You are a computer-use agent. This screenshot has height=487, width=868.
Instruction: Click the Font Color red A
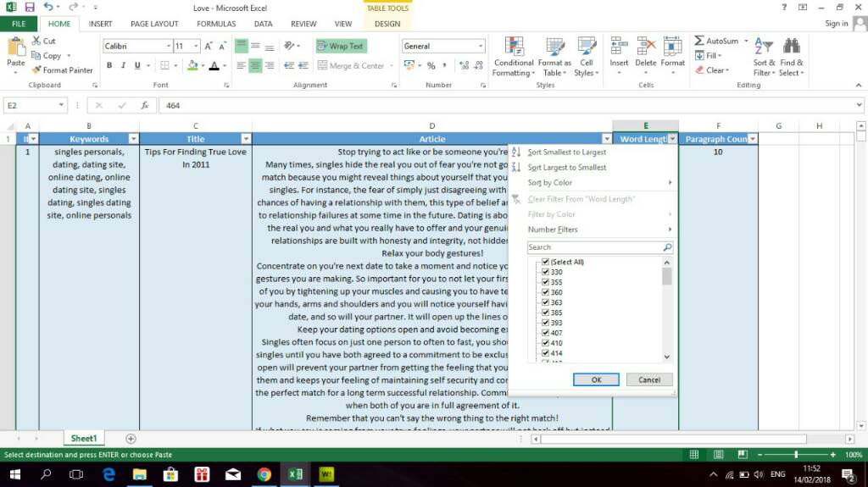tap(214, 65)
